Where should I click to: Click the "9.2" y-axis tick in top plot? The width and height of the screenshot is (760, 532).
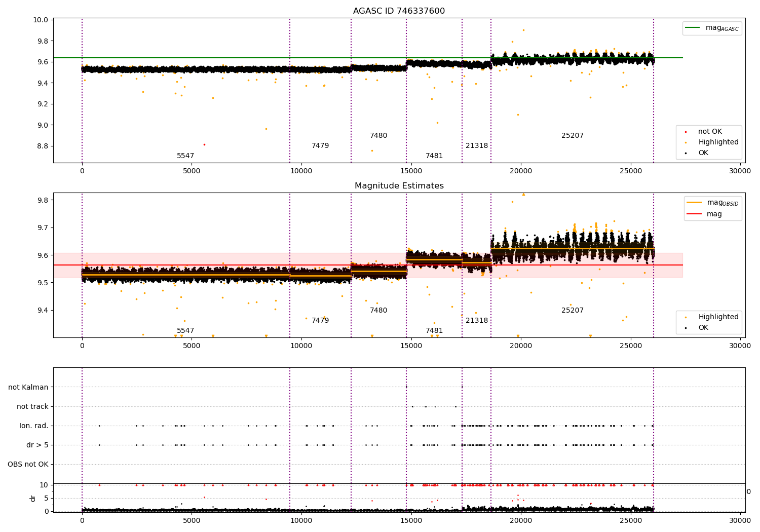pyautogui.click(x=43, y=104)
